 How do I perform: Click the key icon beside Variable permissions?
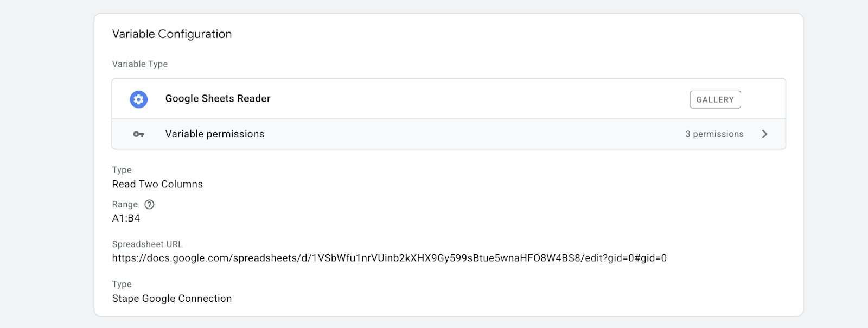(139, 134)
